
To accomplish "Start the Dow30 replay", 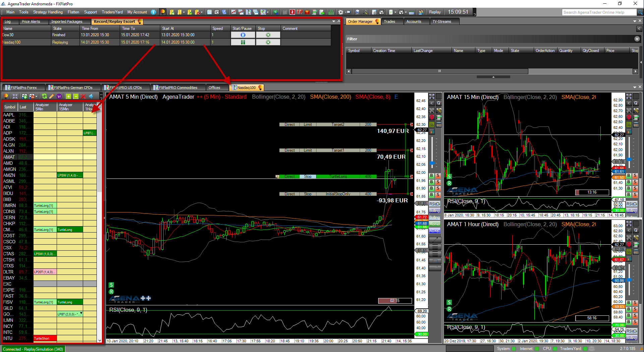I will [x=243, y=35].
